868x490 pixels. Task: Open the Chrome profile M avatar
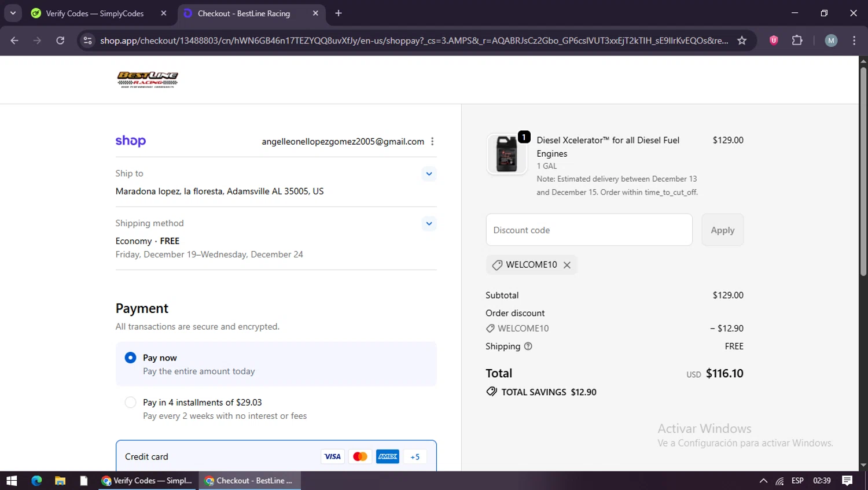(x=831, y=40)
